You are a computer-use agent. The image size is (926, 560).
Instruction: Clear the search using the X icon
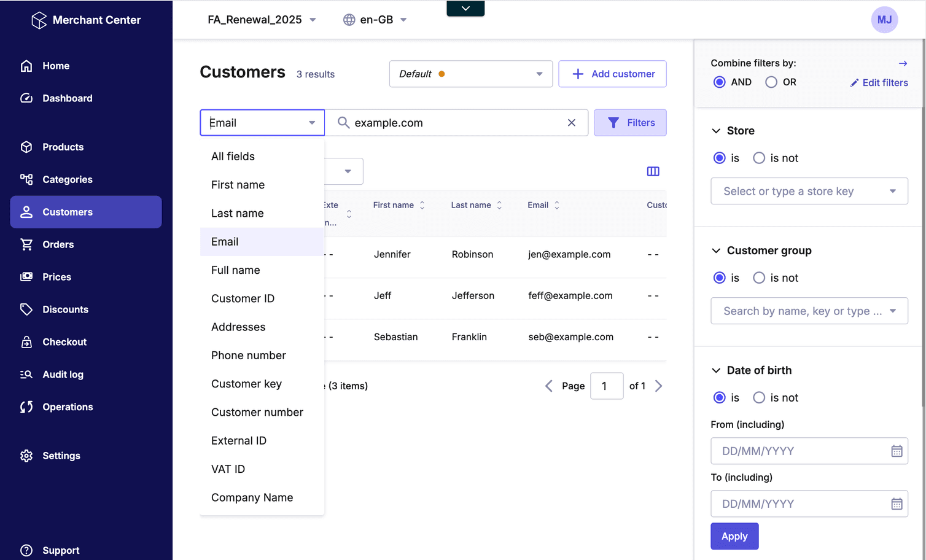[x=572, y=122]
